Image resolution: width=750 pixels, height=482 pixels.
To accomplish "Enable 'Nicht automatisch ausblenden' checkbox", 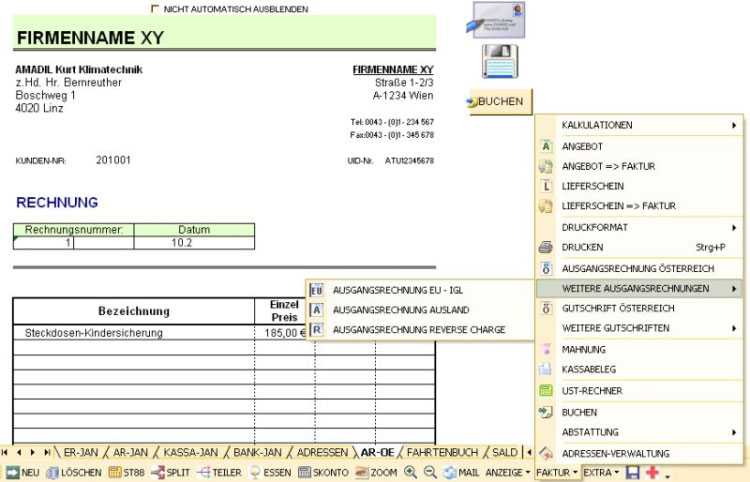I will click(x=154, y=9).
